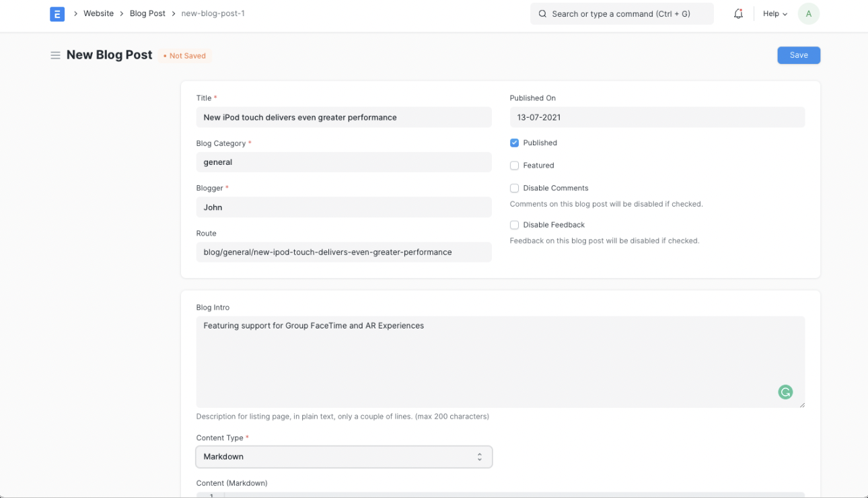Focus the Blog Intro text area
This screenshot has width=868, height=498.
click(x=500, y=361)
